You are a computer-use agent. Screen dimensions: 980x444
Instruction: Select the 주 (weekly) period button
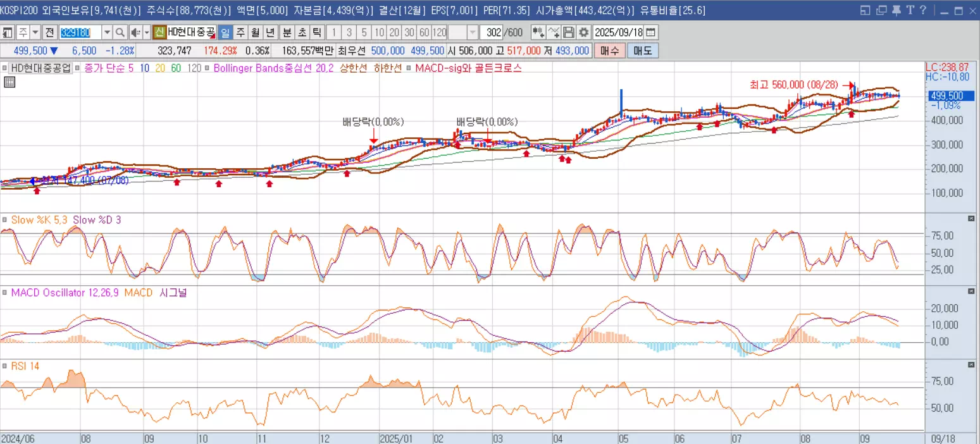click(x=240, y=32)
